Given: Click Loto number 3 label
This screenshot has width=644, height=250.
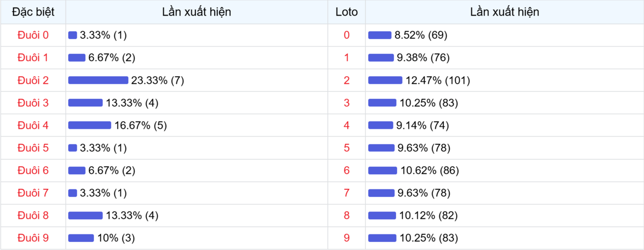Looking at the screenshot, I should [346, 103].
